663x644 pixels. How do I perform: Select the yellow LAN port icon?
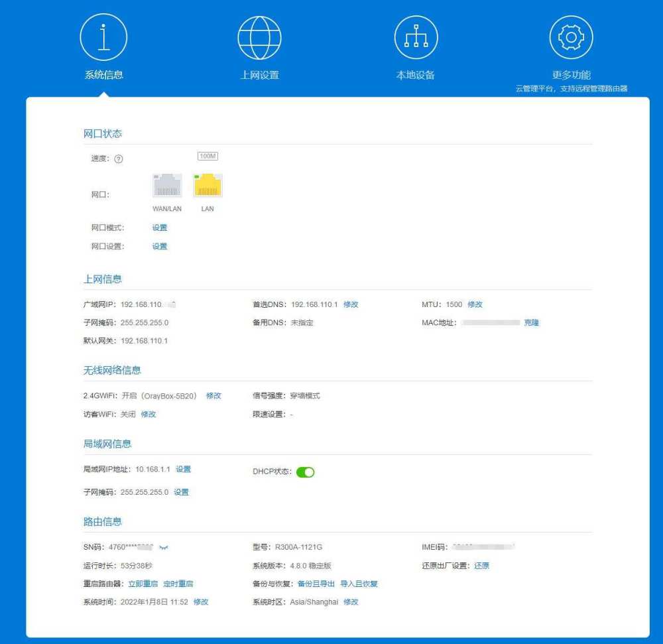[208, 185]
